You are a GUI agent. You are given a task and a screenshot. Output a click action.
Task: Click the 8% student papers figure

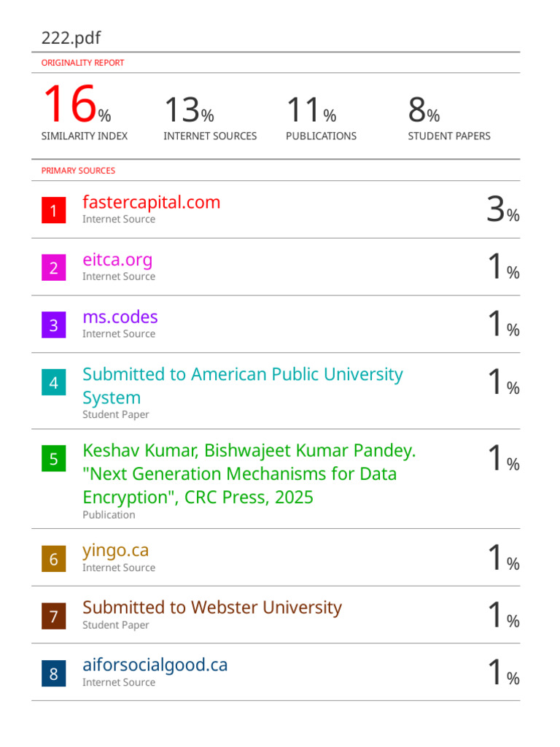tap(424, 110)
